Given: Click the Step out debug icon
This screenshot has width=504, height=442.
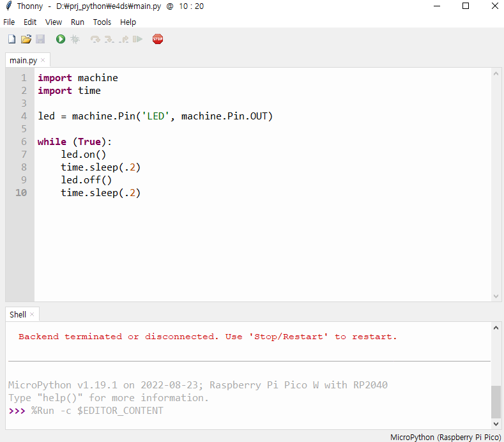Looking at the screenshot, I should coord(124,39).
